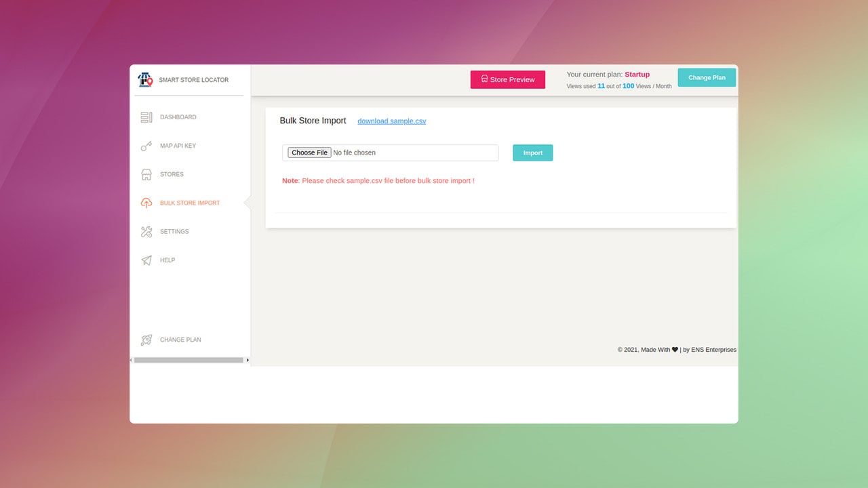The height and width of the screenshot is (488, 868).
Task: Click the sidebar horizontal scrollbar right arrow
Action: point(248,360)
